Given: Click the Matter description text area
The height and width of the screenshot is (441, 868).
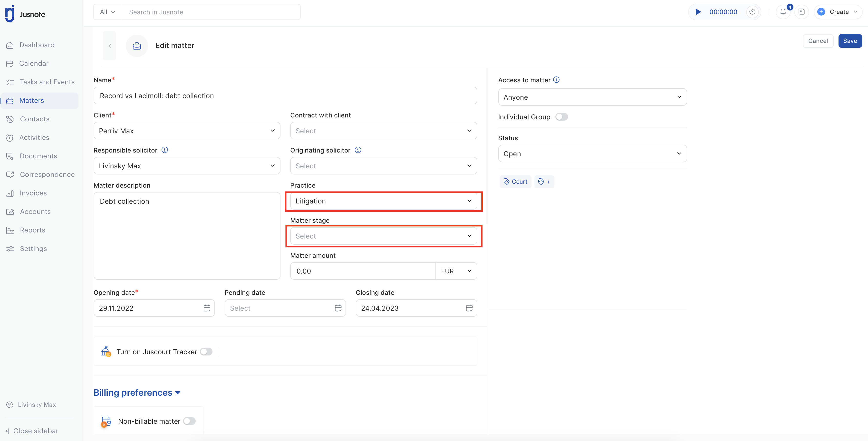Looking at the screenshot, I should point(187,236).
